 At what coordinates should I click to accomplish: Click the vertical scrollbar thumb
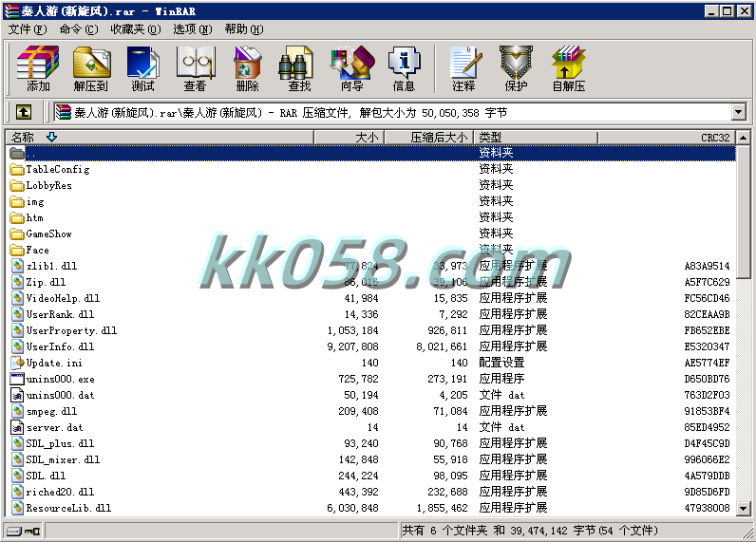pyautogui.click(x=744, y=212)
